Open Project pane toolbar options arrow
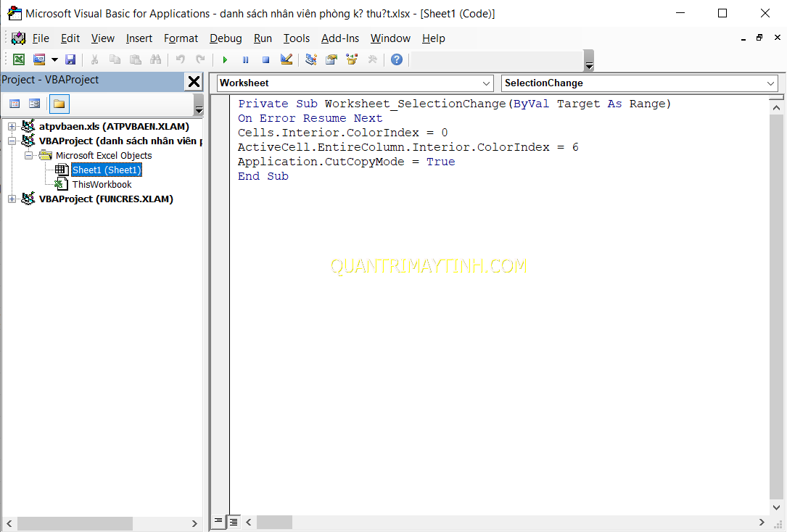The height and width of the screenshot is (532, 787). tap(199, 105)
